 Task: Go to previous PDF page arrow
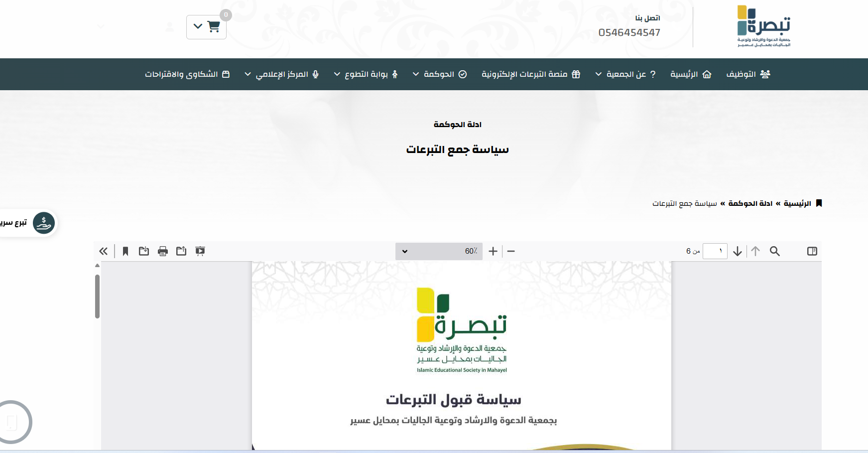(x=755, y=251)
